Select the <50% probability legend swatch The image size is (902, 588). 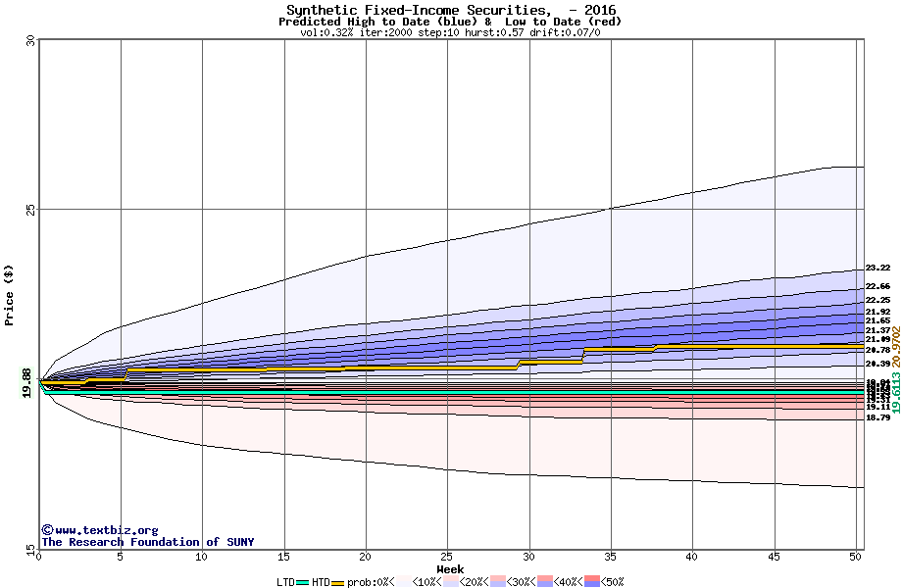[x=591, y=582]
